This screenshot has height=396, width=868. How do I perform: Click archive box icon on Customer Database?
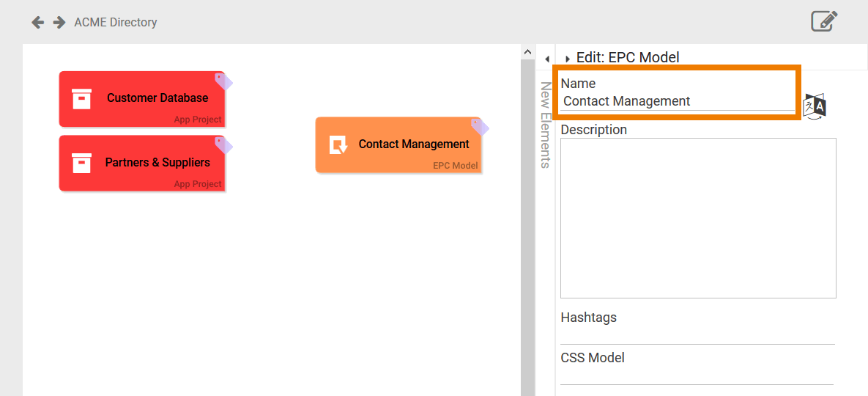82,99
